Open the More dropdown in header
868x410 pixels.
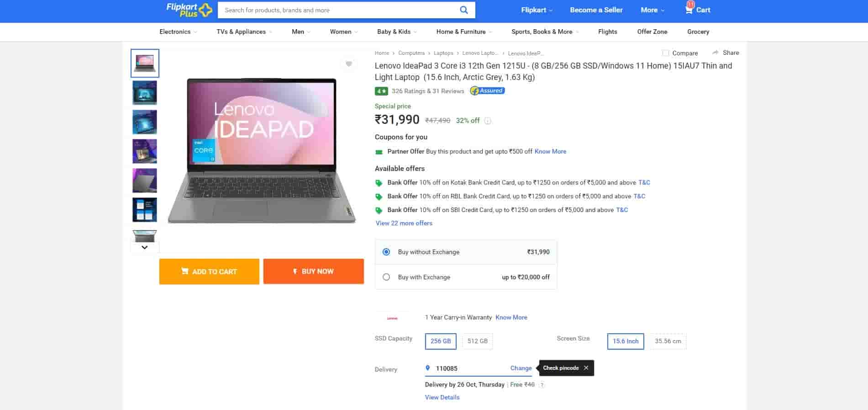pyautogui.click(x=652, y=10)
